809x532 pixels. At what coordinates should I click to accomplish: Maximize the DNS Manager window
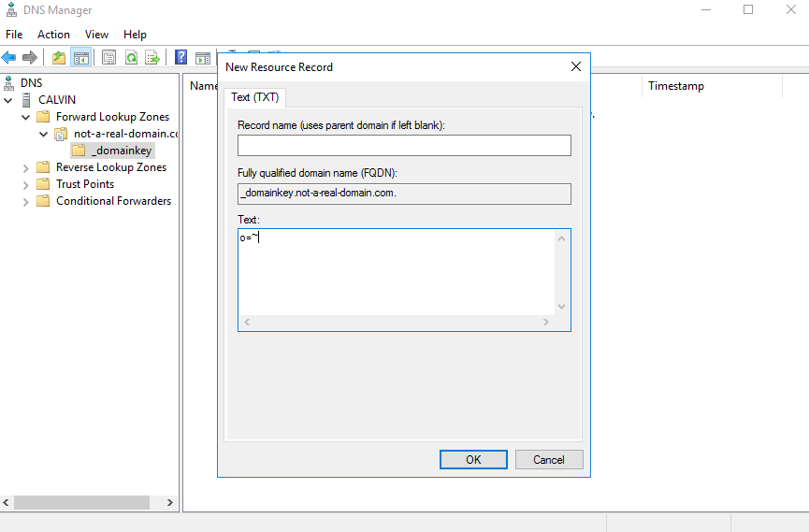coord(748,9)
